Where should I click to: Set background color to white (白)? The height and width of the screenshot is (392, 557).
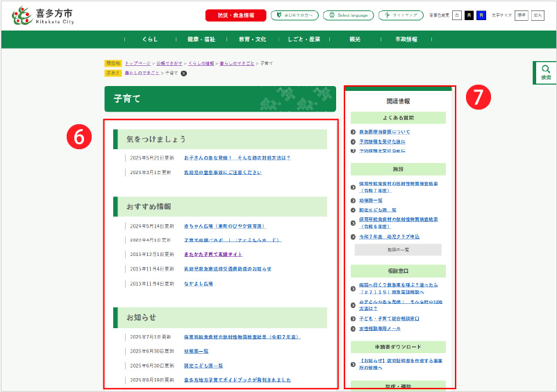click(457, 15)
